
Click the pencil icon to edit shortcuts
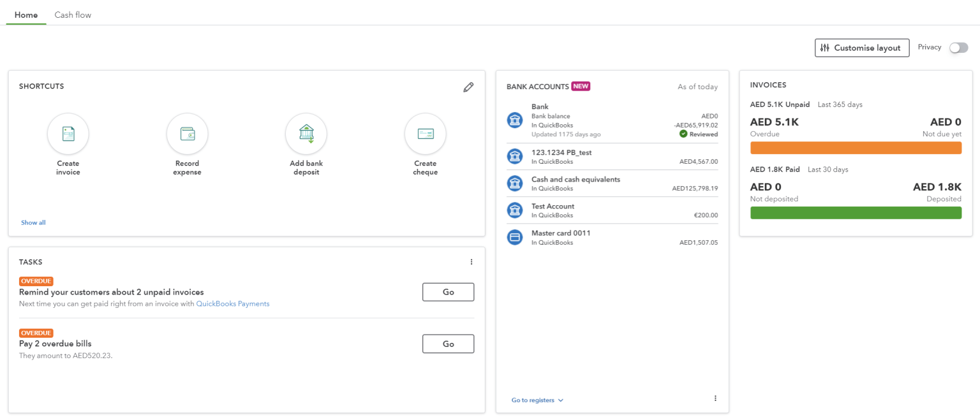[468, 87]
